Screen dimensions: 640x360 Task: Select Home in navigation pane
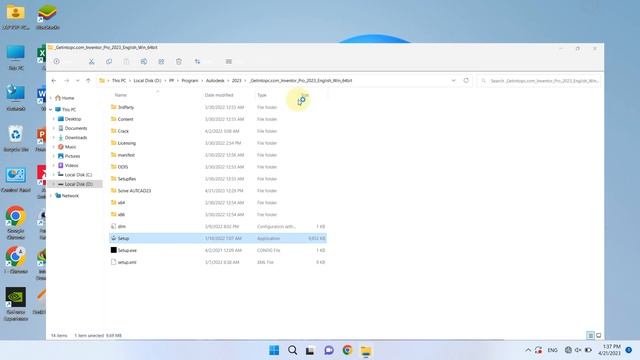[x=64, y=98]
